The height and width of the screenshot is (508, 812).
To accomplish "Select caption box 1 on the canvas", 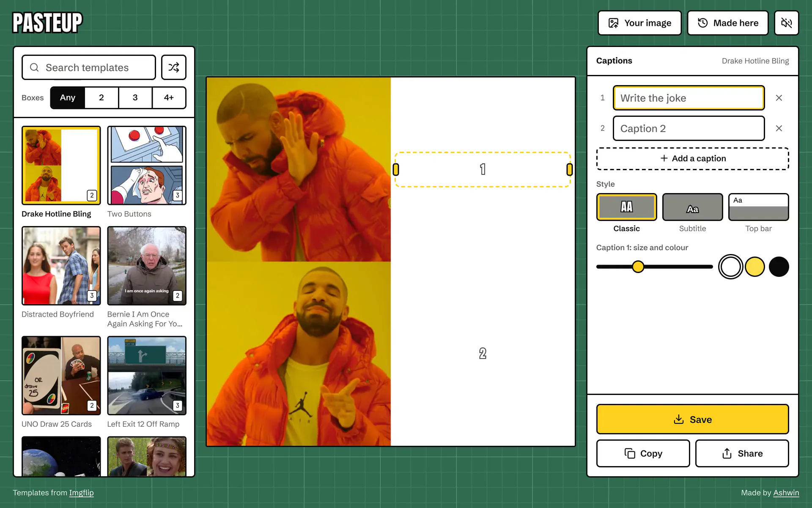I will click(483, 169).
